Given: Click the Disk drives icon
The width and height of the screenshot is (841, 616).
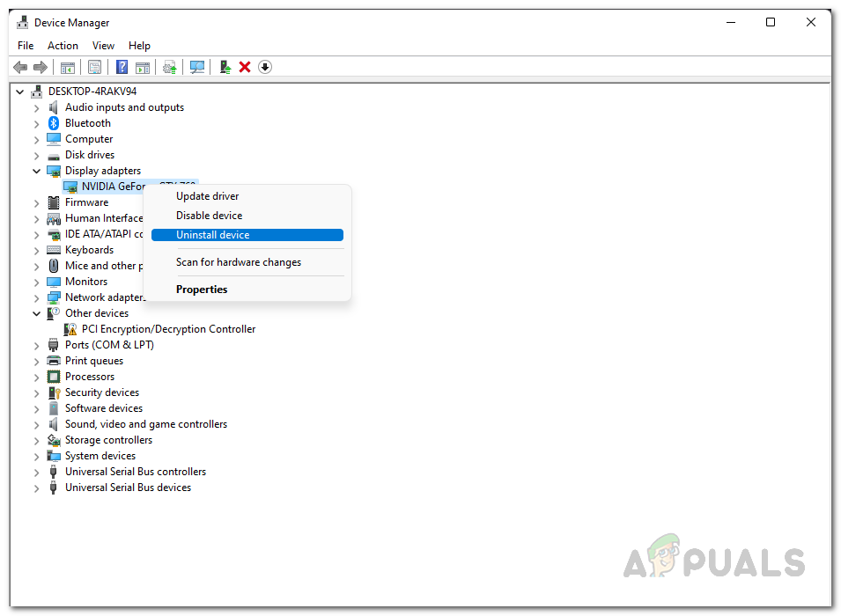Looking at the screenshot, I should (54, 156).
